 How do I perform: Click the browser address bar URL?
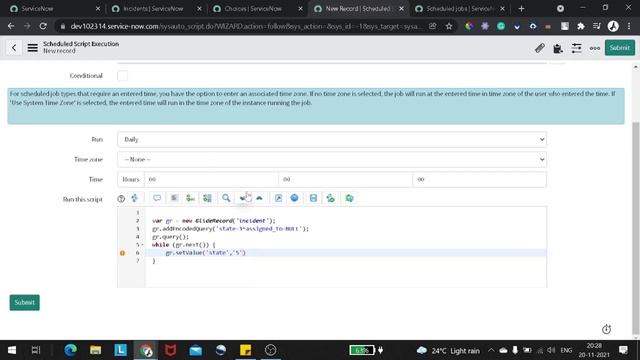point(246,26)
